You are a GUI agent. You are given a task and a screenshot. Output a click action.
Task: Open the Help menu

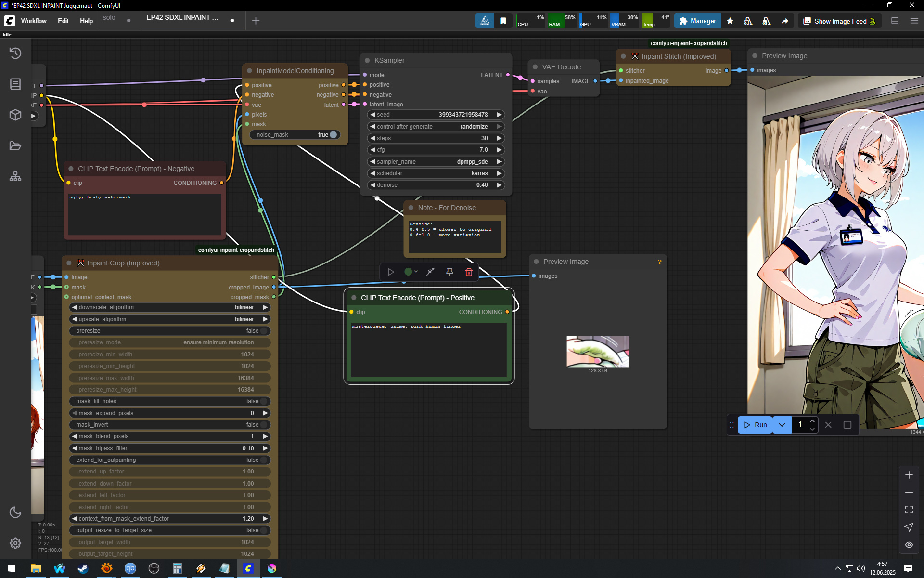(86, 21)
